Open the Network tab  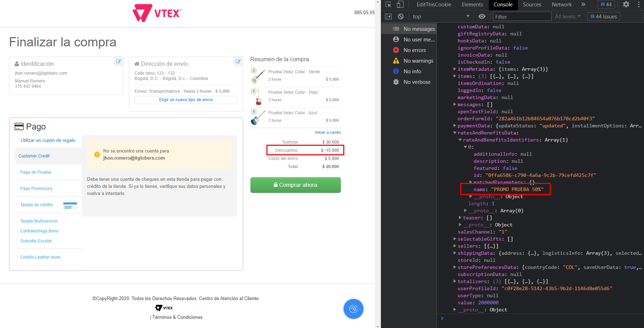tap(561, 5)
